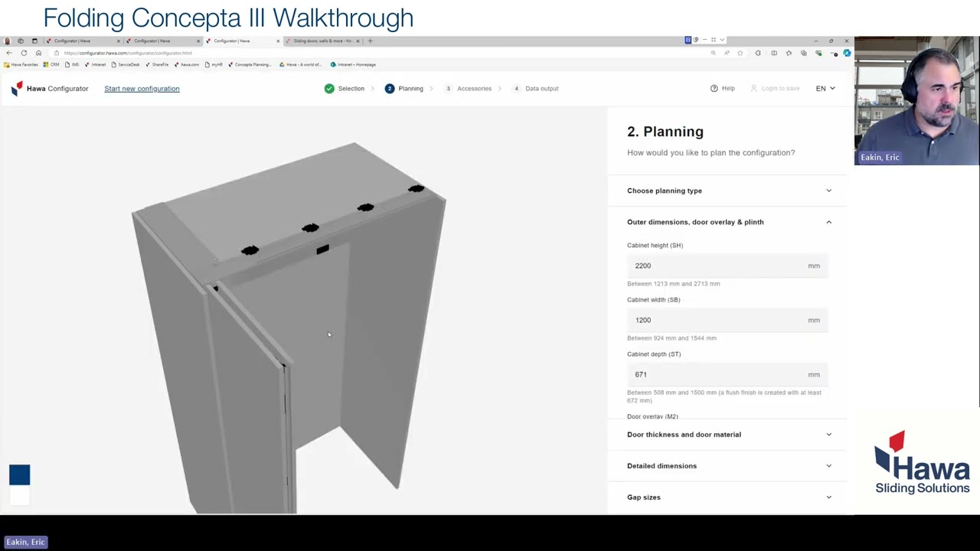980x551 pixels.
Task: Open the Favorites list icon in browser toolbar
Action: pos(789,53)
